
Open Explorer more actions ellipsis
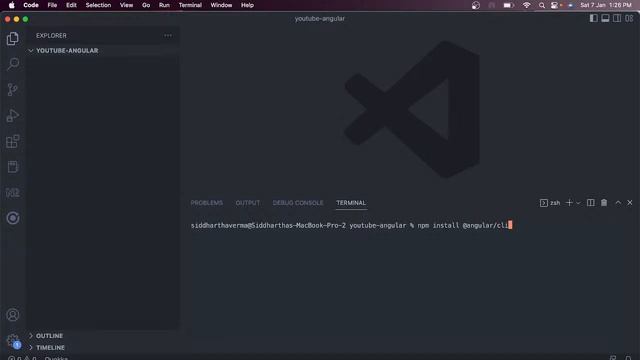pyautogui.click(x=168, y=36)
